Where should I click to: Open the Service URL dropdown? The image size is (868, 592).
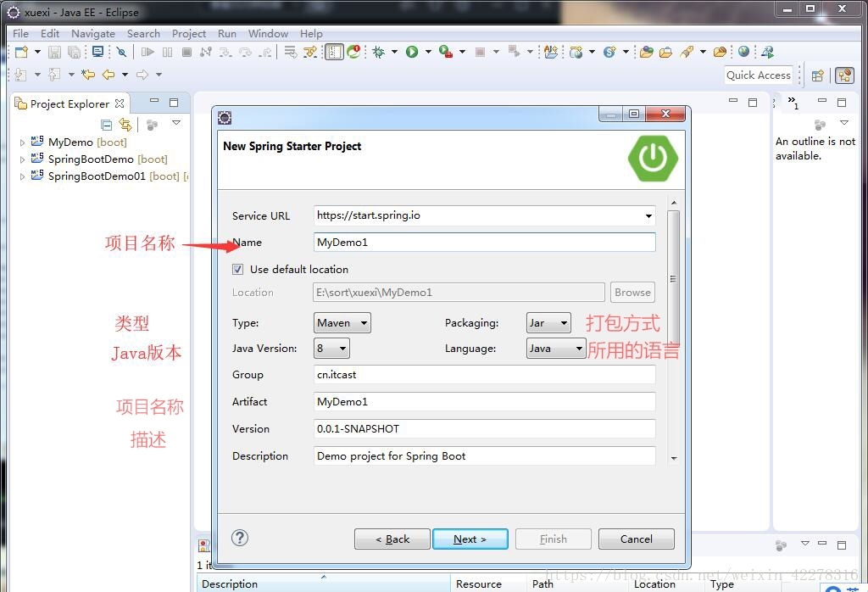tap(648, 215)
